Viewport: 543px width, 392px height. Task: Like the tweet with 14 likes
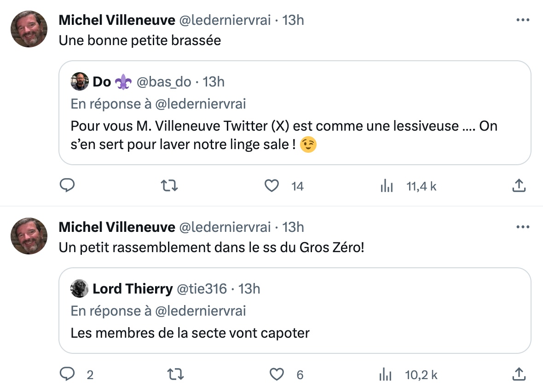coord(271,186)
